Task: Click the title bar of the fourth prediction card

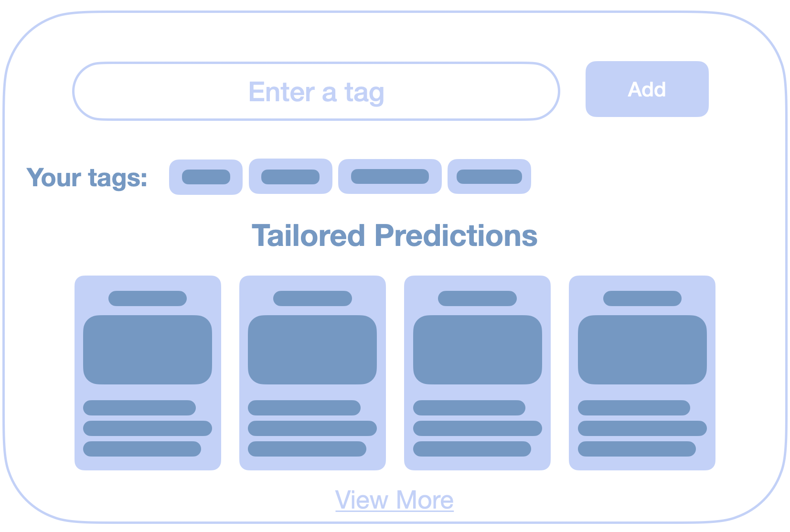Action: tap(642, 298)
